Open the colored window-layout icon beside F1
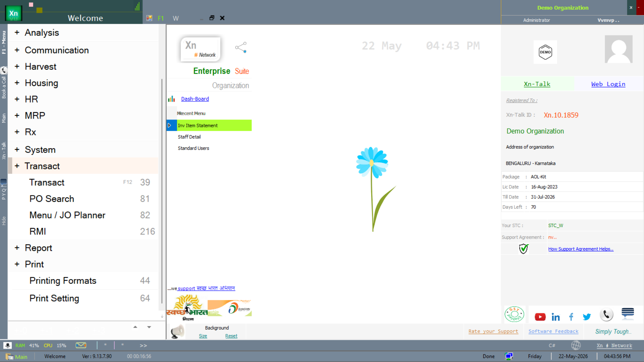 pyautogui.click(x=149, y=18)
